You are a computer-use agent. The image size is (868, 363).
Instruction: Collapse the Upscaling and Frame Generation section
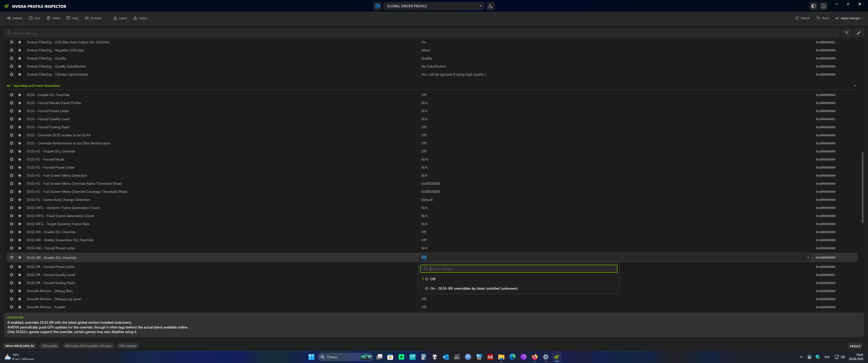pos(855,86)
